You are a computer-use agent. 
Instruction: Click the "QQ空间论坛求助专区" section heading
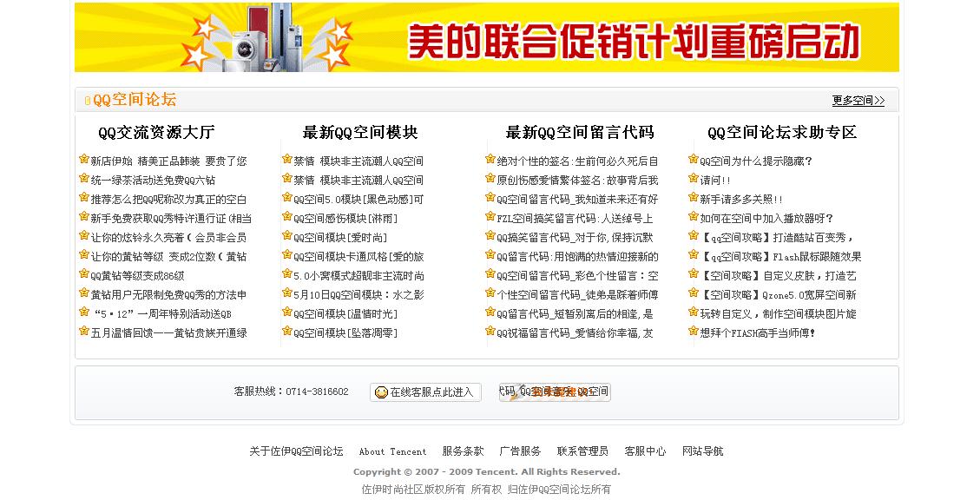coord(782,133)
